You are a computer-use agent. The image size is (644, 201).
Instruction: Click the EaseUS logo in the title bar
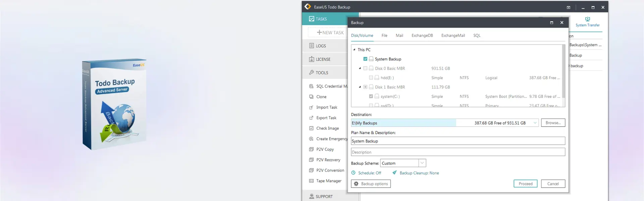pos(308,7)
